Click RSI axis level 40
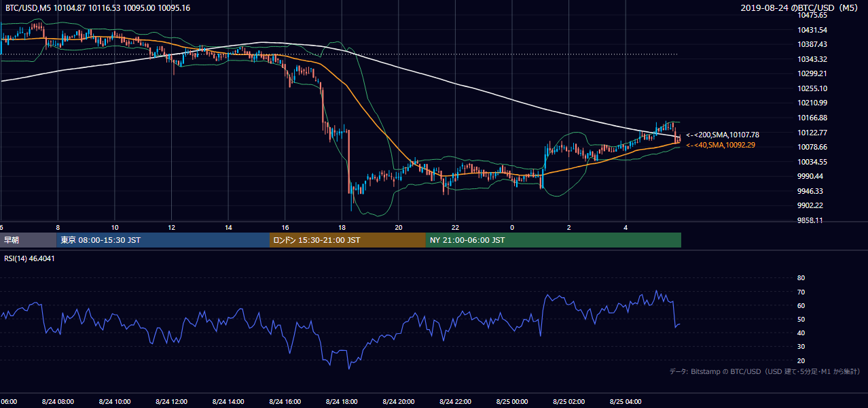The width and height of the screenshot is (868, 408). coord(801,333)
